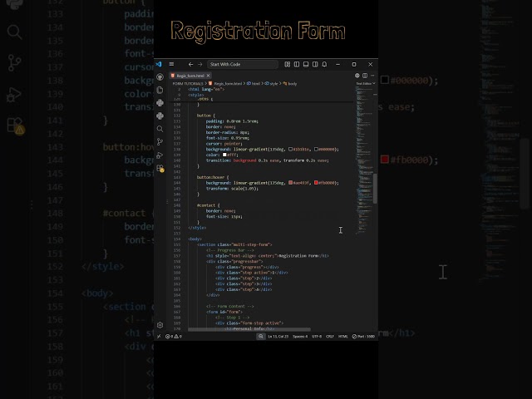
Task: Close the Regis_form.html tab
Action: (x=208, y=76)
